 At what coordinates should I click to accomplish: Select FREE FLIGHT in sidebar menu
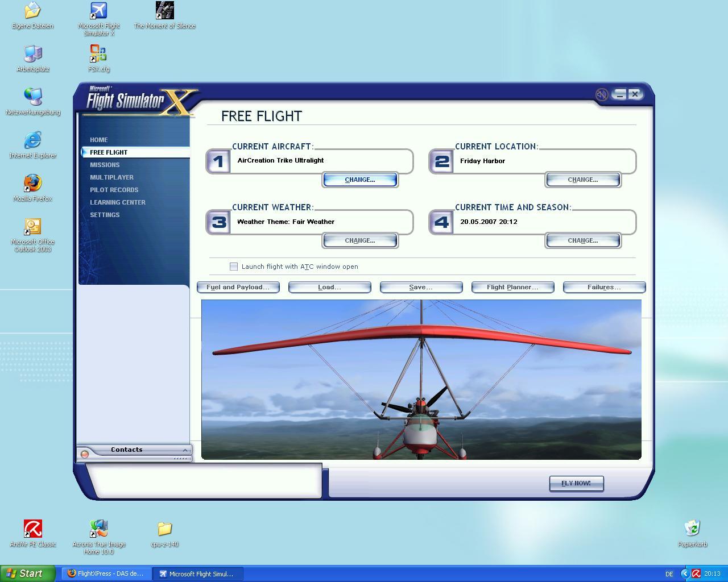pyautogui.click(x=109, y=152)
